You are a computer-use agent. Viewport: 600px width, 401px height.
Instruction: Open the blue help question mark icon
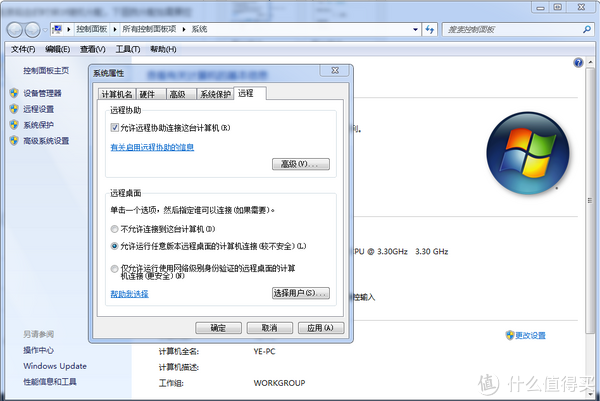pos(578,63)
